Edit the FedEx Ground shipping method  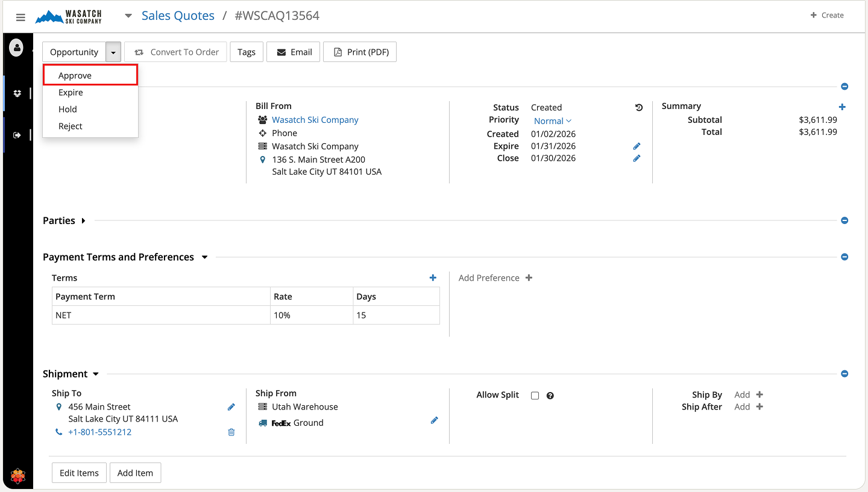coord(434,420)
